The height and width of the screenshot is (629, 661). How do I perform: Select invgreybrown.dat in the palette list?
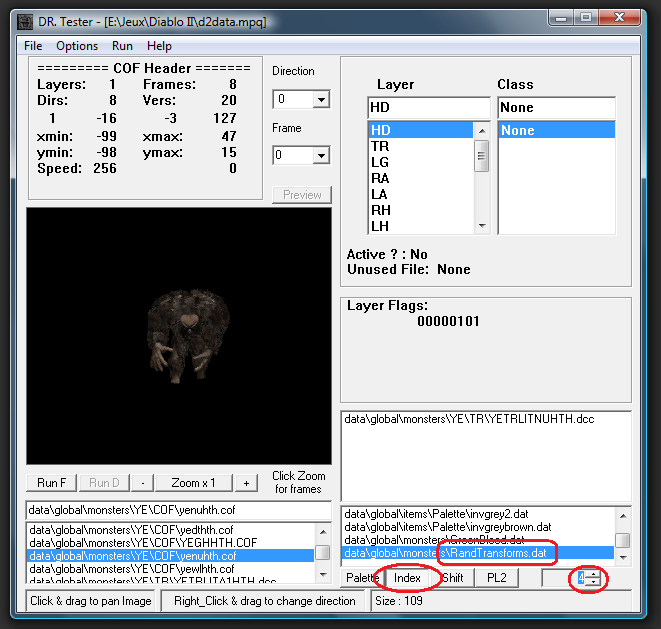[x=478, y=527]
